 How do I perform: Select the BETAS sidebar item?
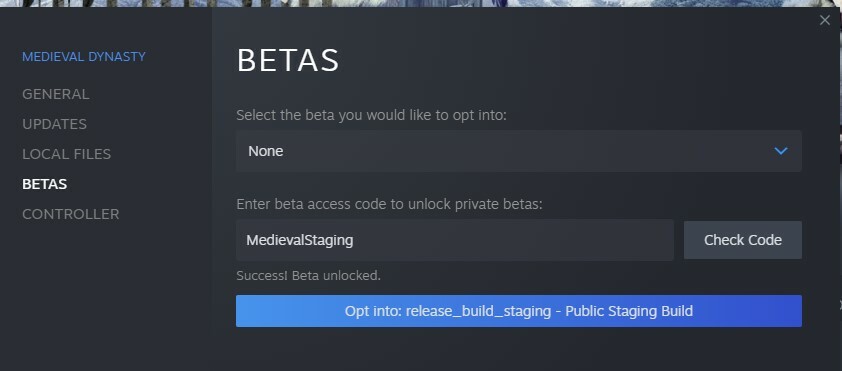tap(45, 184)
